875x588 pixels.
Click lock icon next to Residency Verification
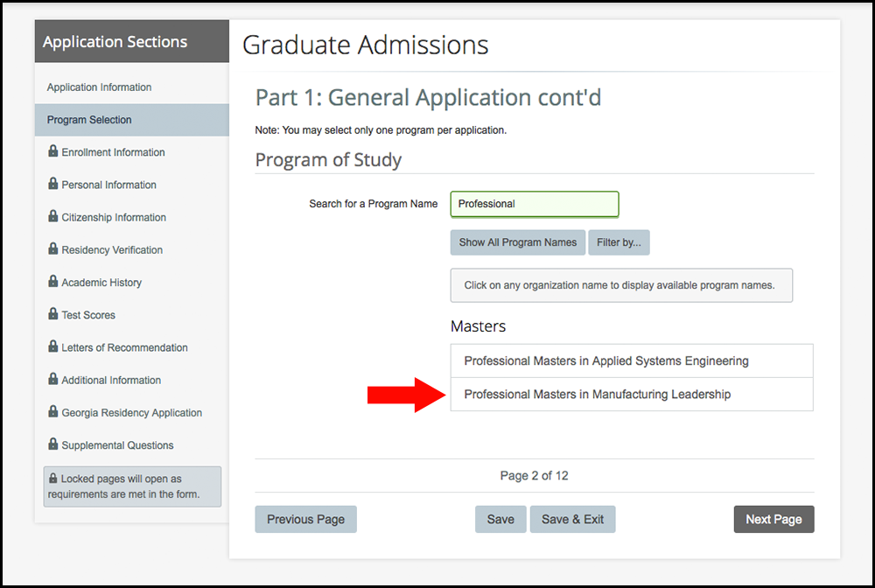pos(52,249)
